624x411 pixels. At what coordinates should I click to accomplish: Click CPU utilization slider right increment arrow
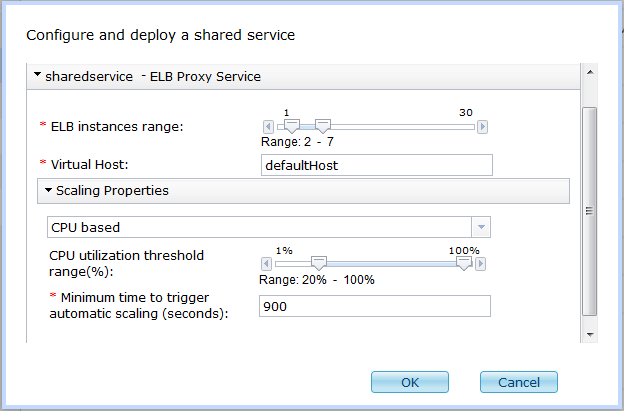(480, 264)
